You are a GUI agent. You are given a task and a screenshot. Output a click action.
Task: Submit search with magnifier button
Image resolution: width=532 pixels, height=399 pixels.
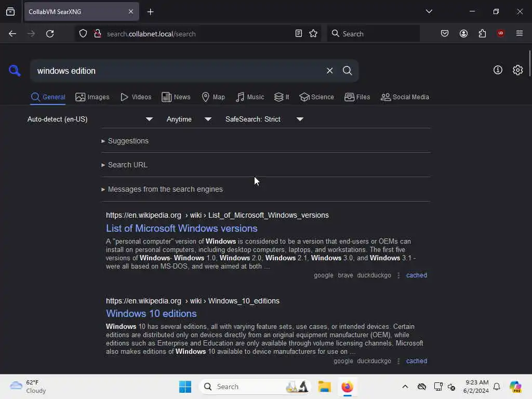pos(347,71)
